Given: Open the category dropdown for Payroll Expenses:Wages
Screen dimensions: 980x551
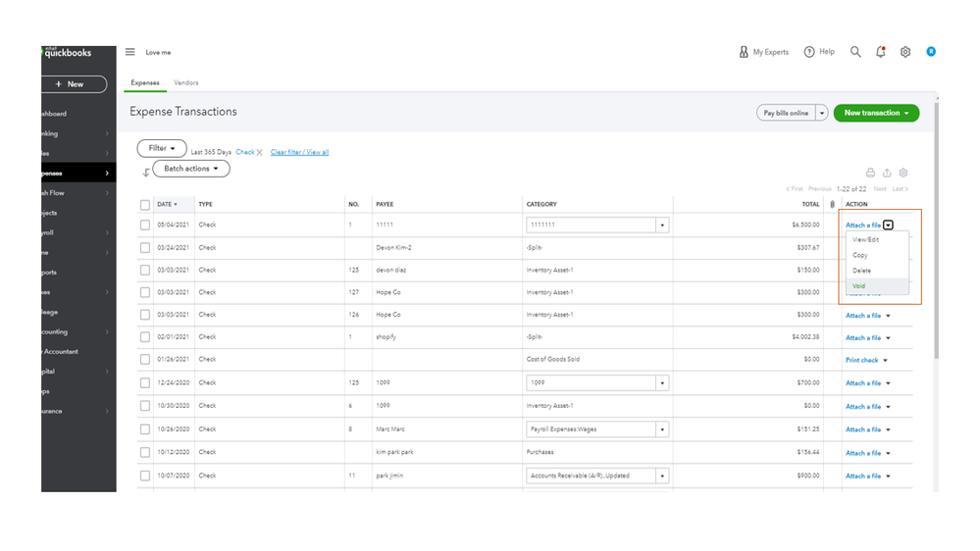Looking at the screenshot, I should click(x=662, y=429).
